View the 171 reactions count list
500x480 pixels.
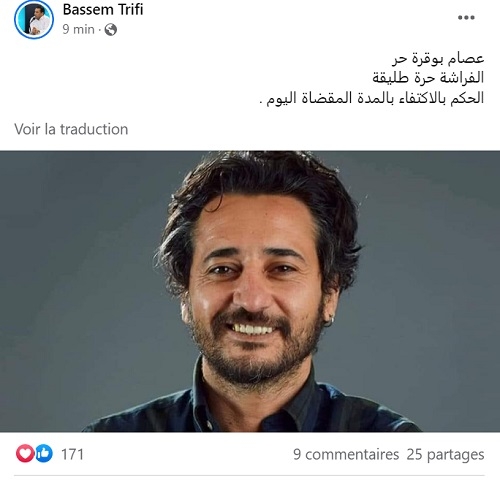(72, 454)
